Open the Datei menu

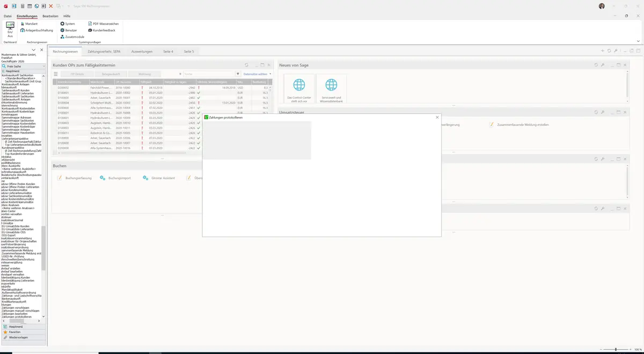point(8,16)
